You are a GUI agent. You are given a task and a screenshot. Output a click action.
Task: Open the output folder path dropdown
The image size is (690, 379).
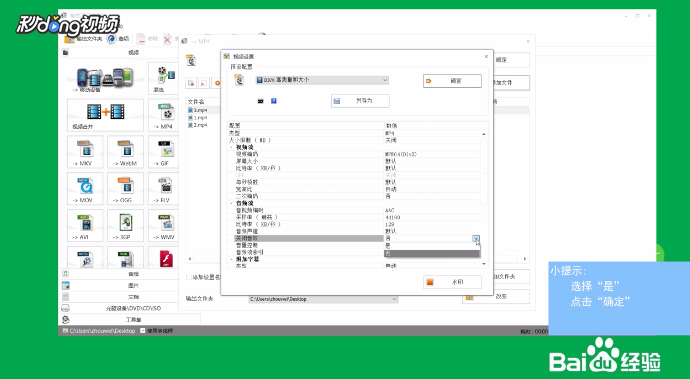click(394, 299)
